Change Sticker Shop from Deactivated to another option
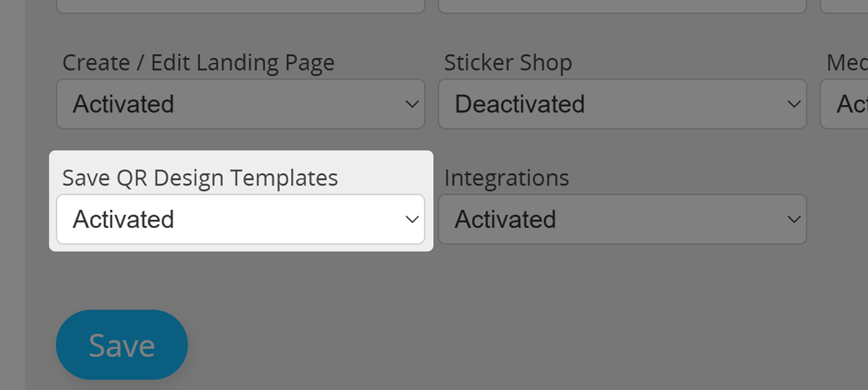Screen dimensions: 868x390 click(622, 104)
